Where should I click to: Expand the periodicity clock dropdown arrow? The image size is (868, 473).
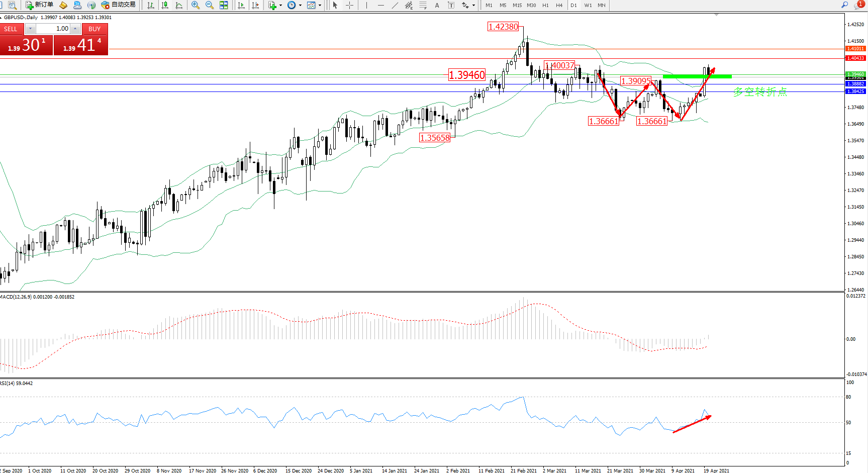tap(301, 6)
